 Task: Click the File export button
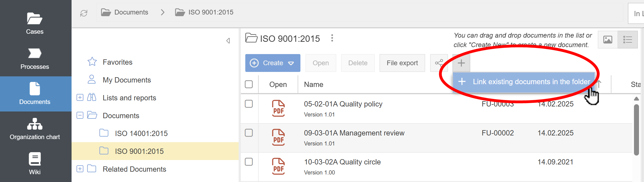[x=402, y=63]
